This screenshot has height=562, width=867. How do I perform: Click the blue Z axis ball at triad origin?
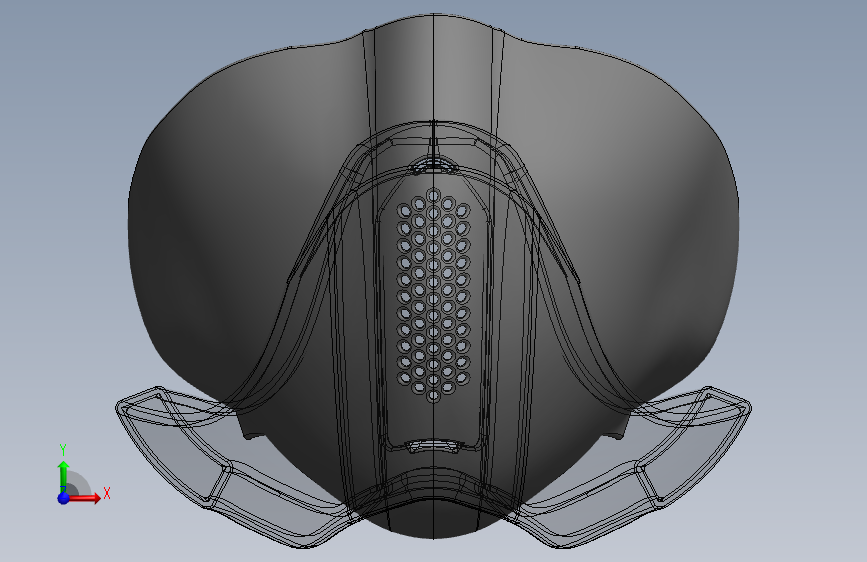[63, 498]
